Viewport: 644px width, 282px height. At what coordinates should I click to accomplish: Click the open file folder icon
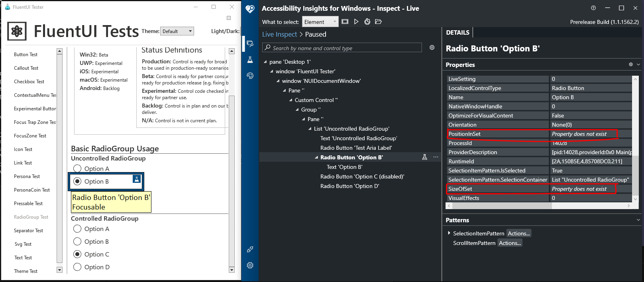379,22
